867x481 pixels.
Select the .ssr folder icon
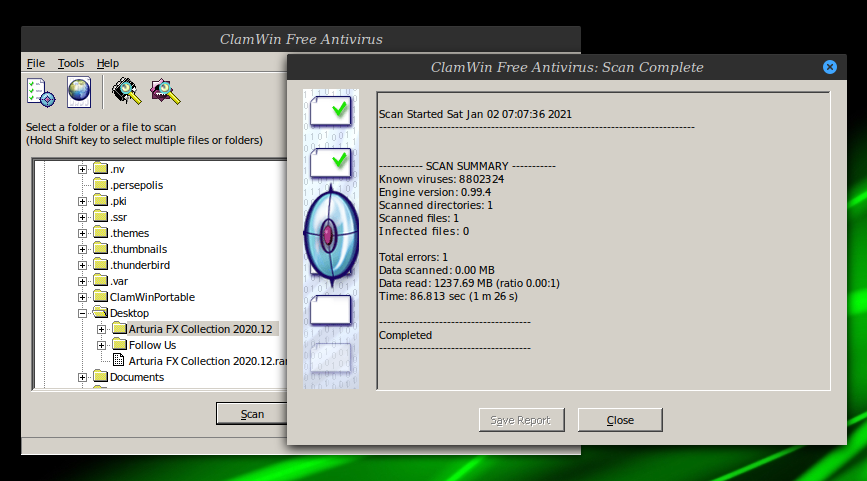[x=100, y=216]
